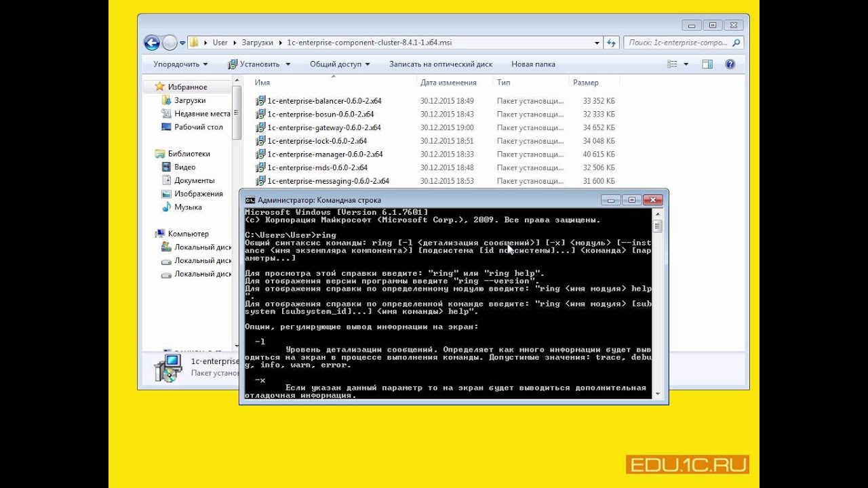This screenshot has width=868, height=488.
Task: Click the Компьютер icon in navigation pane
Action: [160, 233]
